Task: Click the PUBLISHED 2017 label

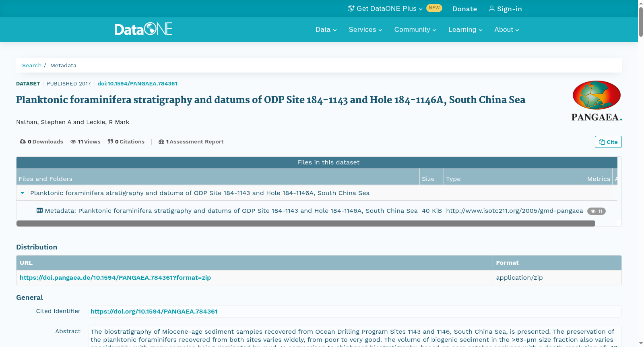Action: 68,83
